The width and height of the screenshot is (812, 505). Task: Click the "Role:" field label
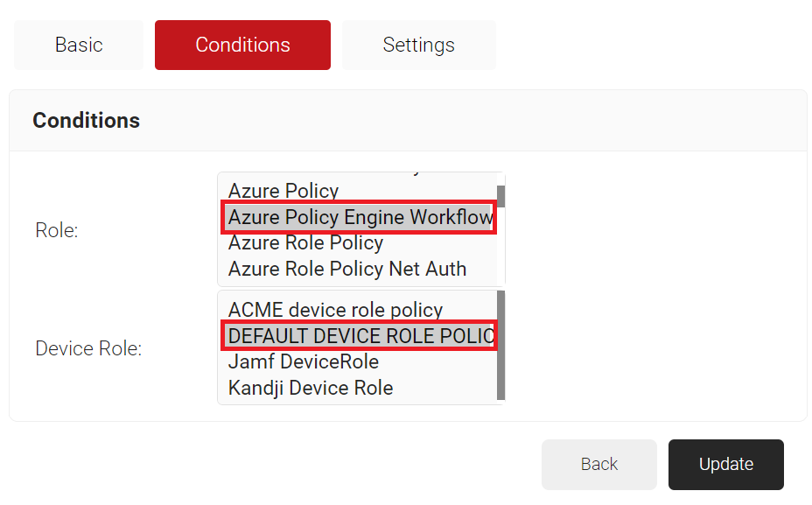click(x=57, y=231)
